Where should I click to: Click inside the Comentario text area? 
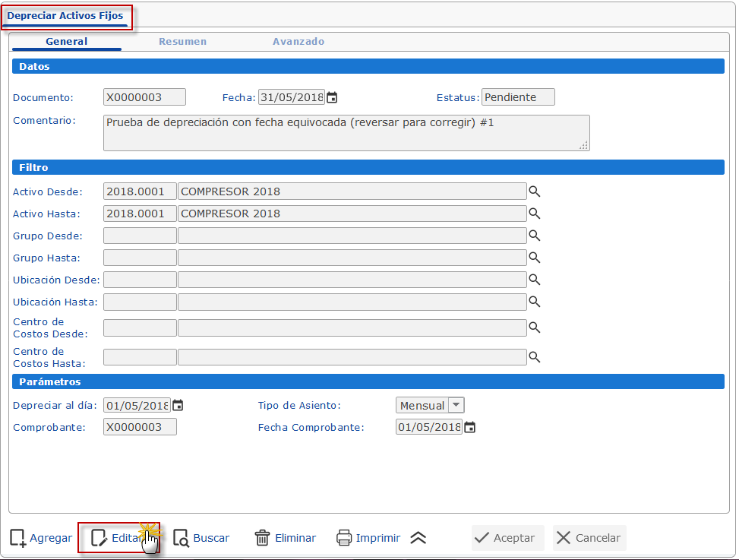pyautogui.click(x=346, y=133)
